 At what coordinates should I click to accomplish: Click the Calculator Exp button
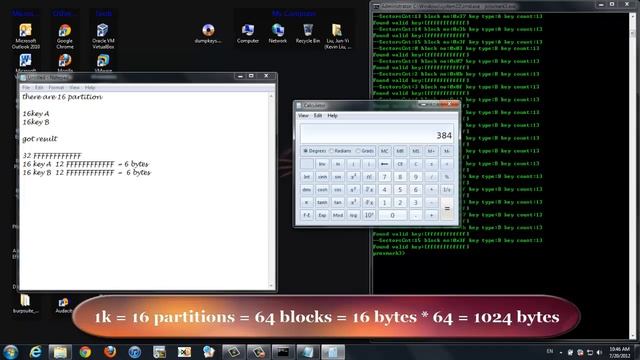tap(322, 215)
